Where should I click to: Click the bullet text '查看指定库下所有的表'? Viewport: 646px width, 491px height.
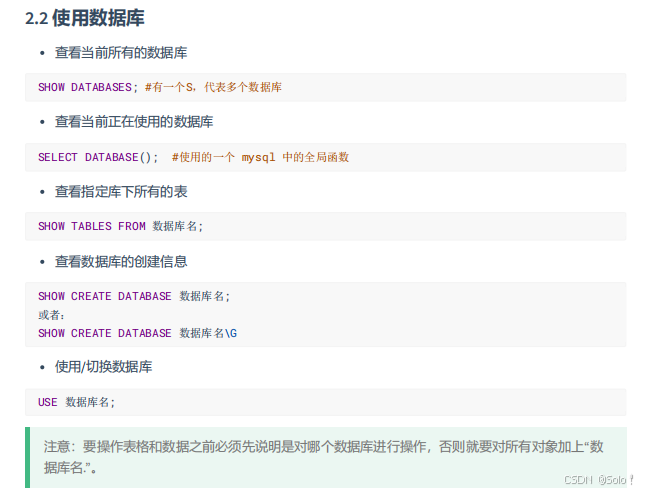tap(121, 192)
